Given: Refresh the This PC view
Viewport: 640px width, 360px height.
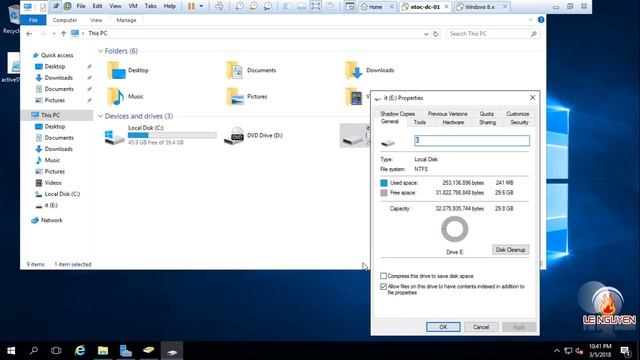Looking at the screenshot, I should [x=436, y=34].
